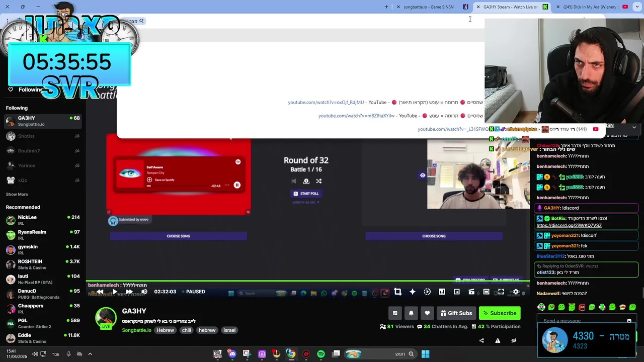The image size is (644, 362).
Task: Expand following list with Show more
Action: coord(17,194)
